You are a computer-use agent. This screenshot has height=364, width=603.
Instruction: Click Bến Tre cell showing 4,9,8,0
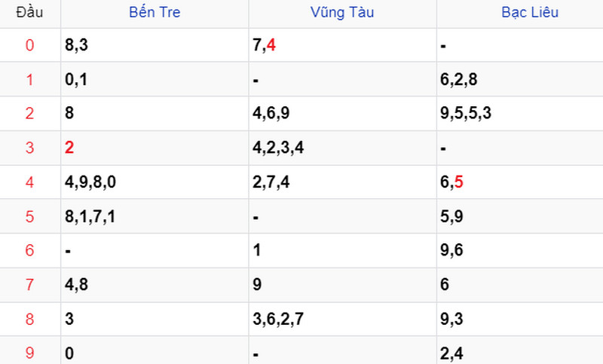click(155, 182)
